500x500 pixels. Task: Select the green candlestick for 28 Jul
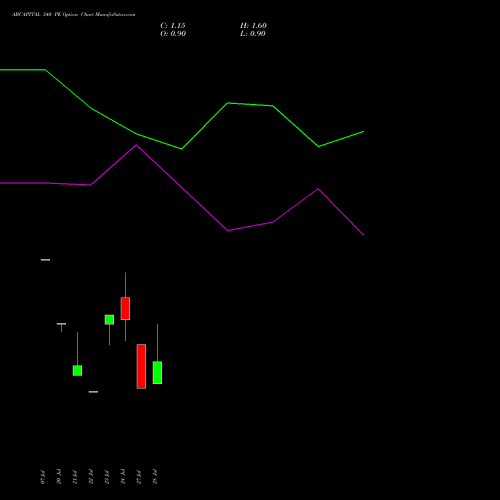tap(157, 372)
